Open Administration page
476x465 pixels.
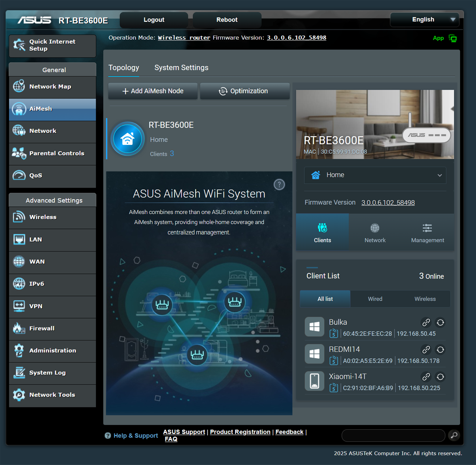pos(52,351)
